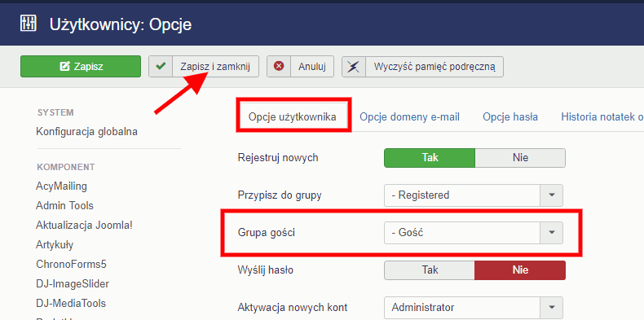Click the '- Gość' value in Grupa gości
644x320 pixels.
[x=408, y=233]
